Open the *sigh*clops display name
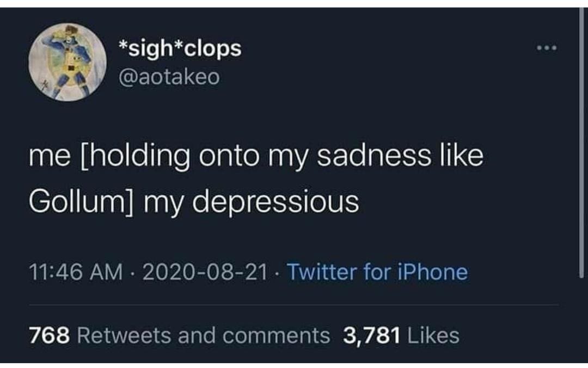 pos(180,49)
